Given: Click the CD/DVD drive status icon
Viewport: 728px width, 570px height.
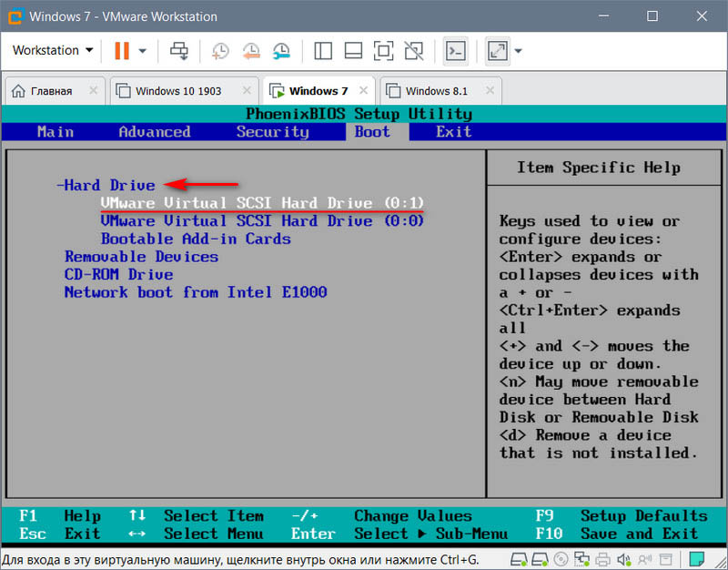Looking at the screenshot, I should pos(561,559).
